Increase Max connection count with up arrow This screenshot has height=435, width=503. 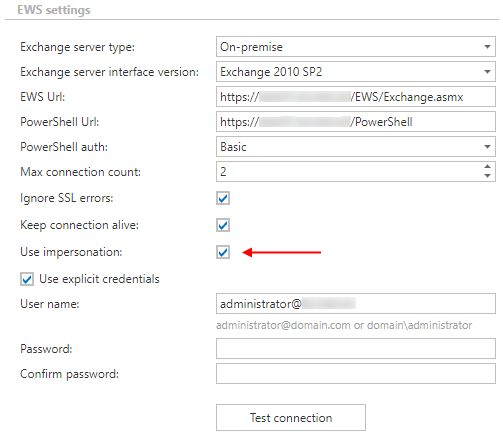[487, 166]
